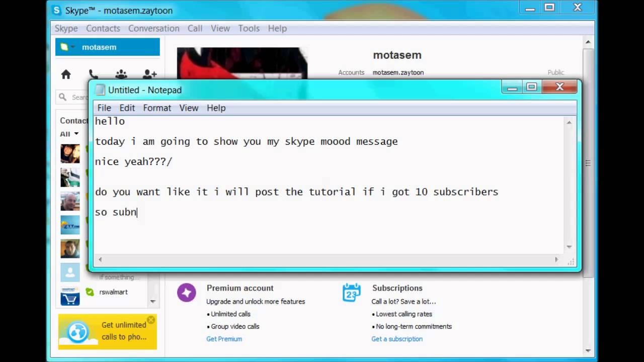Click the search magnifier icon in Skype
The image size is (644, 362).
click(x=63, y=97)
